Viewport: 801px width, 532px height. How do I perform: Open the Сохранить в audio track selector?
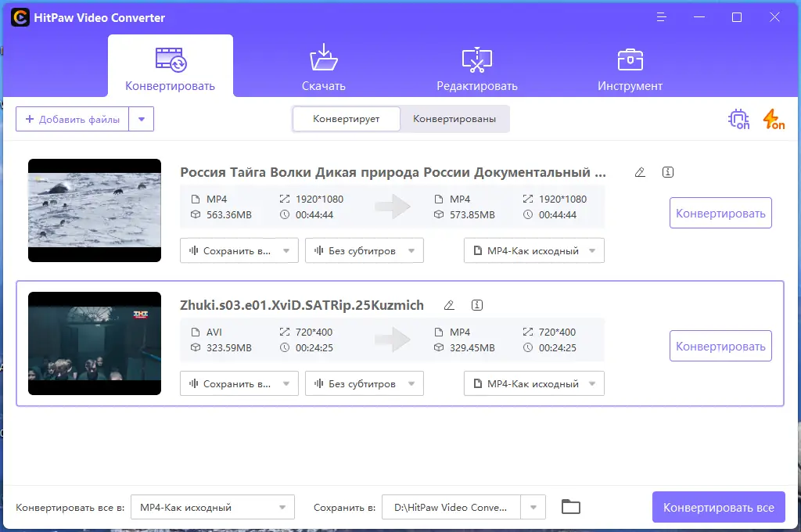click(239, 250)
